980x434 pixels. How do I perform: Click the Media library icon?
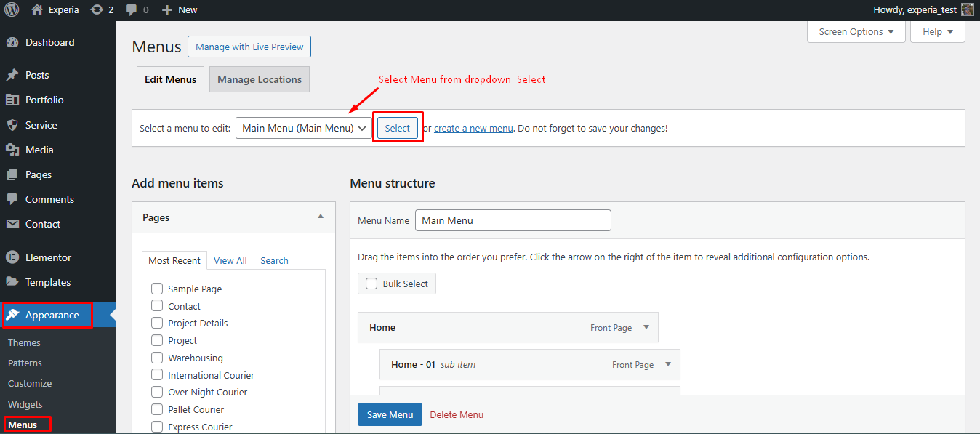pyautogui.click(x=12, y=150)
